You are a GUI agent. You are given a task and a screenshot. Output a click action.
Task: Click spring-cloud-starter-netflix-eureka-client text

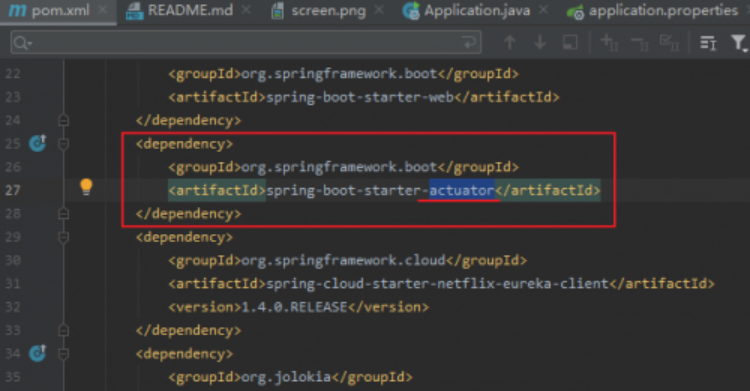click(x=437, y=284)
